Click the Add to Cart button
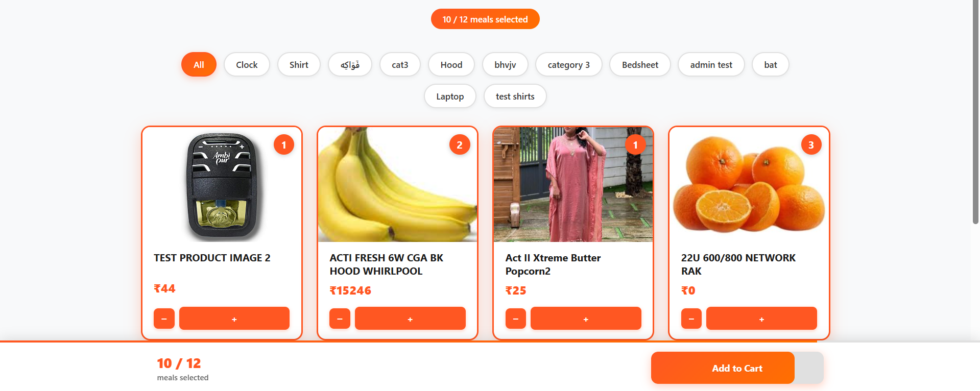Viewport: 980px width, 391px height. click(736, 368)
